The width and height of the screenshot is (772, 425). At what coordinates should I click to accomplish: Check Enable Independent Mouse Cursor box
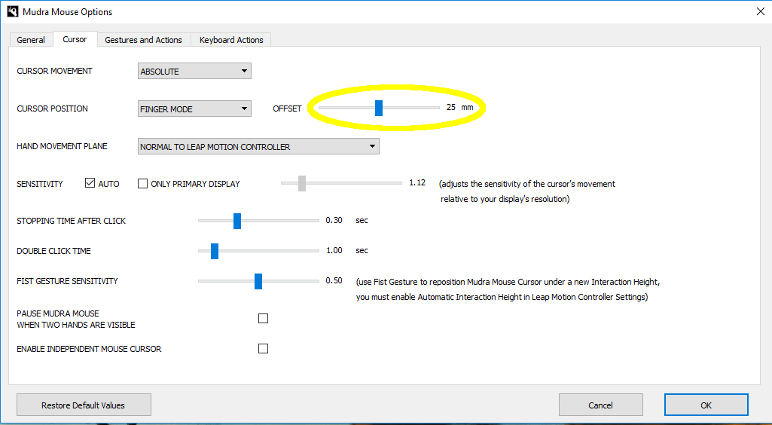click(x=263, y=349)
